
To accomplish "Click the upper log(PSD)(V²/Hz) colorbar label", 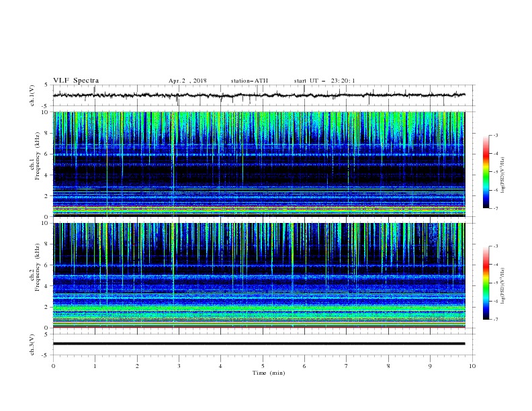I will [503, 175].
